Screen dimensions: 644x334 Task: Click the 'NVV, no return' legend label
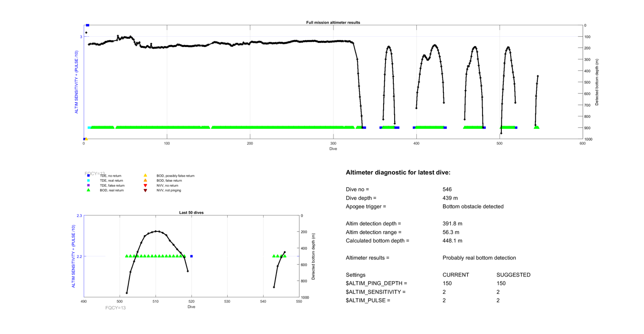tap(167, 185)
